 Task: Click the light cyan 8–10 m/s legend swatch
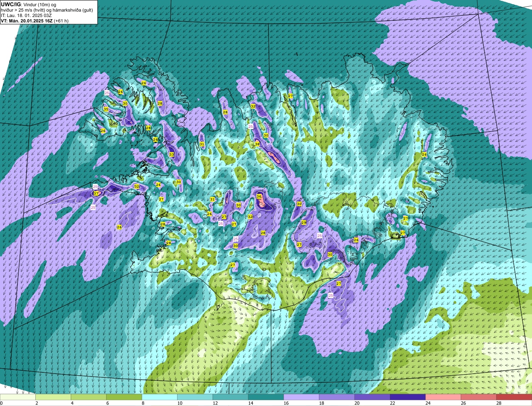pyautogui.click(x=160, y=397)
